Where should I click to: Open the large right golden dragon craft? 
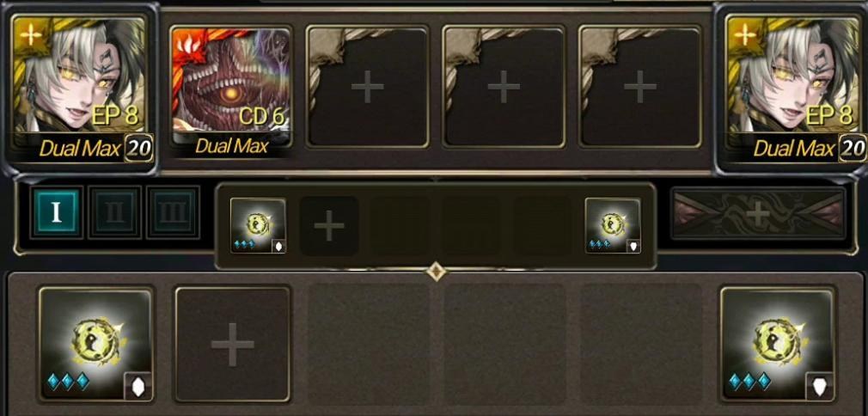point(778,344)
